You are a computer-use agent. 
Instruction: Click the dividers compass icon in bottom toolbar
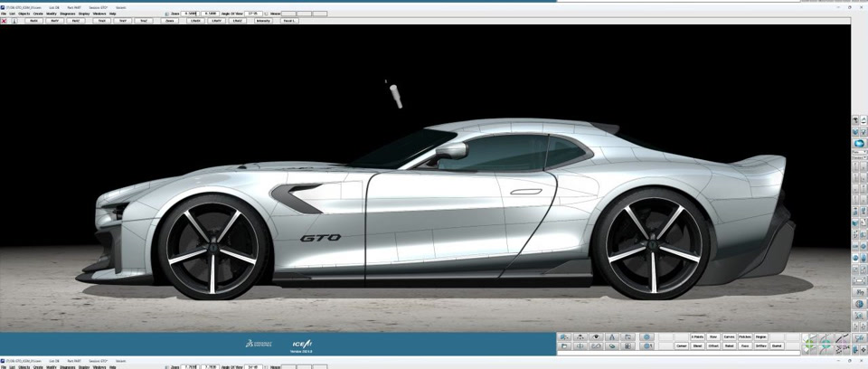coord(612,337)
